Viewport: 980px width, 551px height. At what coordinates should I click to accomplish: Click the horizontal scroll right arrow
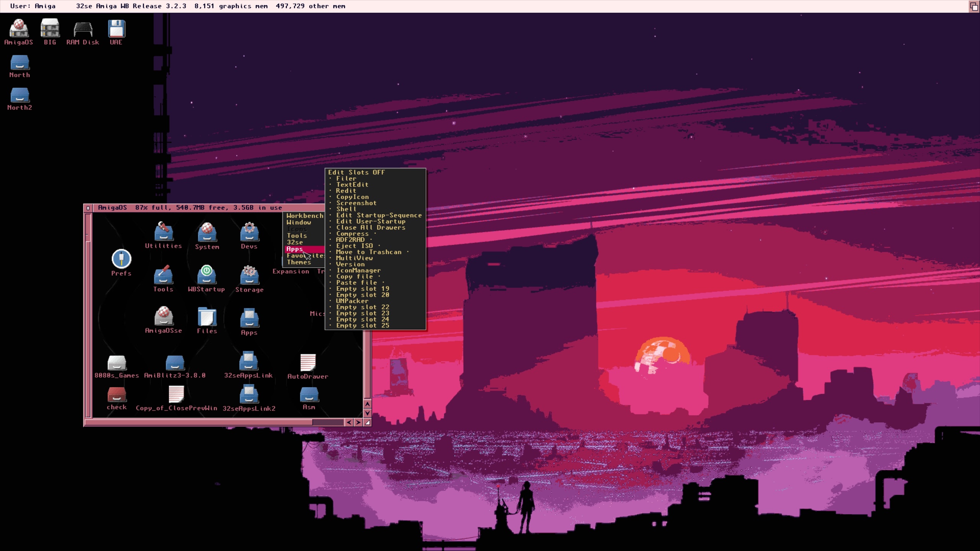[x=358, y=422]
